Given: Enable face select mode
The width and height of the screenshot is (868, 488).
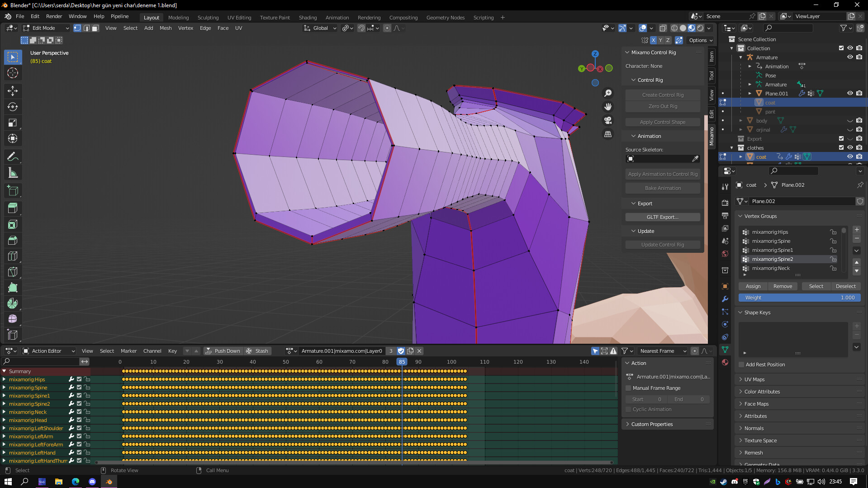Looking at the screenshot, I should pos(95,28).
